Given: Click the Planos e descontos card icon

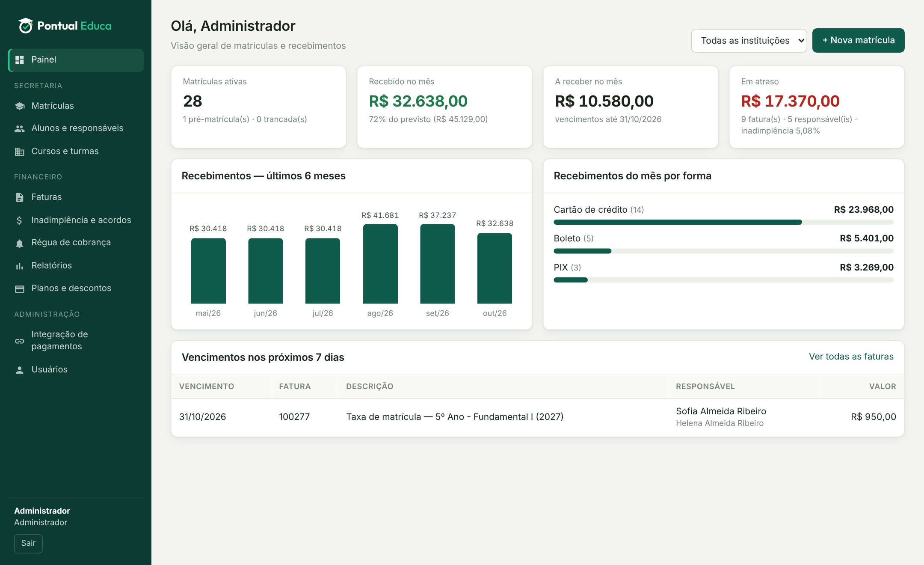Looking at the screenshot, I should point(20,289).
